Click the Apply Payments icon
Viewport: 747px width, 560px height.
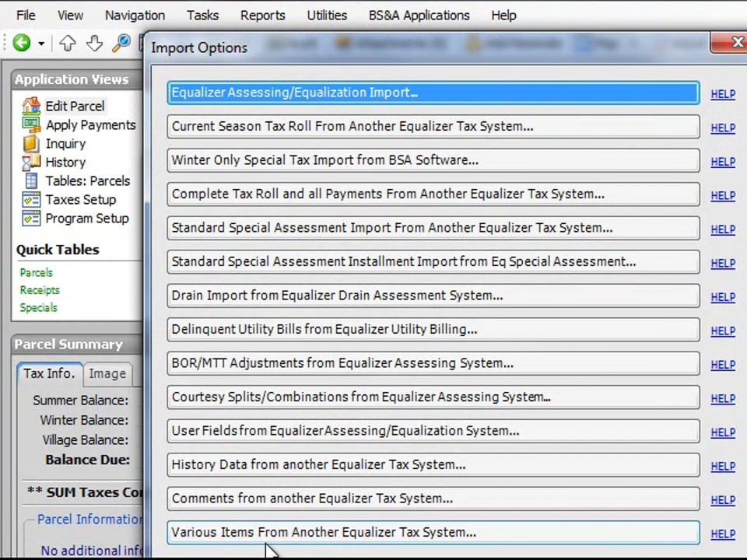click(x=31, y=124)
